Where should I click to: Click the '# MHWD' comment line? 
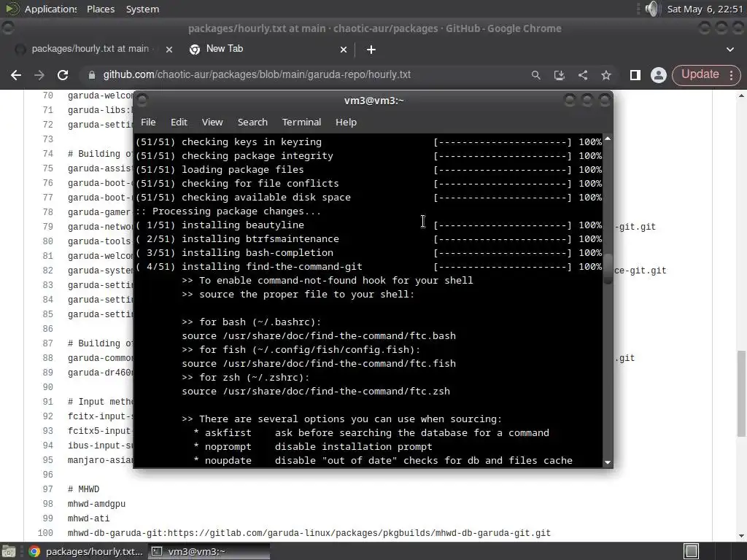pos(83,489)
